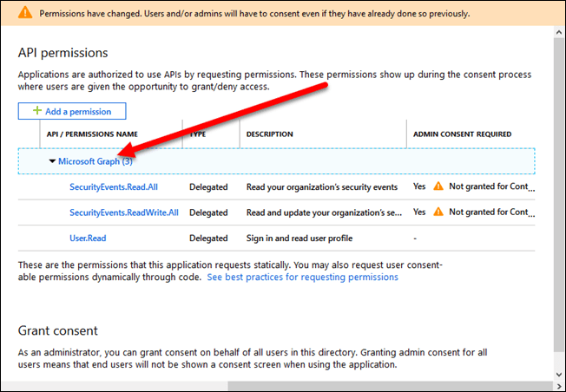
Task: Click the orange warning icon in the top banner
Action: [26, 14]
